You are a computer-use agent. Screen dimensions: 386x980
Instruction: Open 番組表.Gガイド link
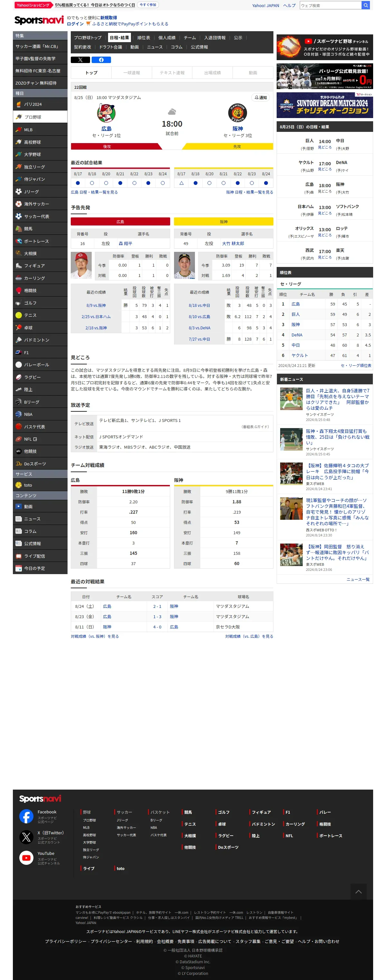(x=255, y=426)
